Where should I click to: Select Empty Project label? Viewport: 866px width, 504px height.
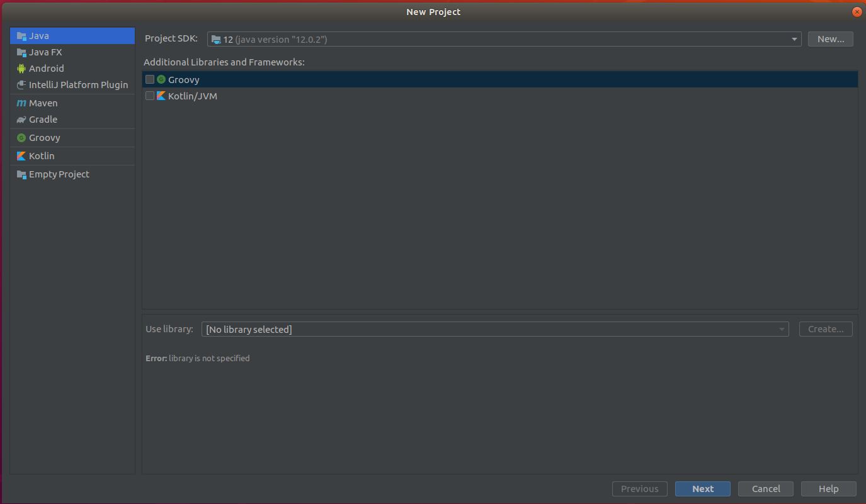59,174
